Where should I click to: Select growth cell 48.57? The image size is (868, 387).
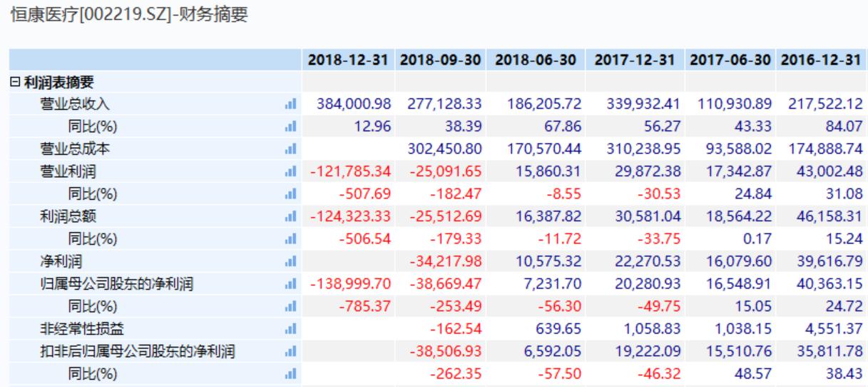[754, 375]
